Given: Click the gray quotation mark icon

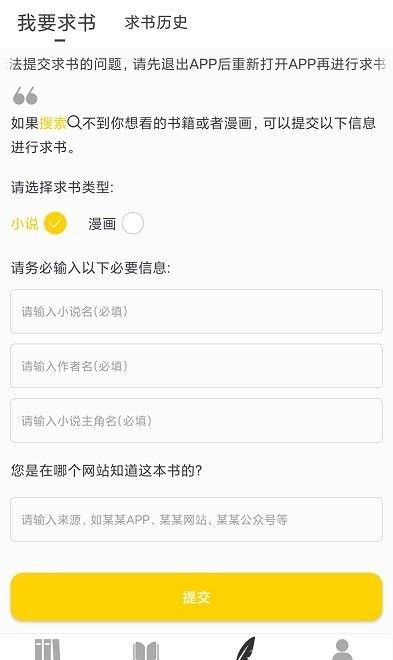Looking at the screenshot, I should coord(25,96).
